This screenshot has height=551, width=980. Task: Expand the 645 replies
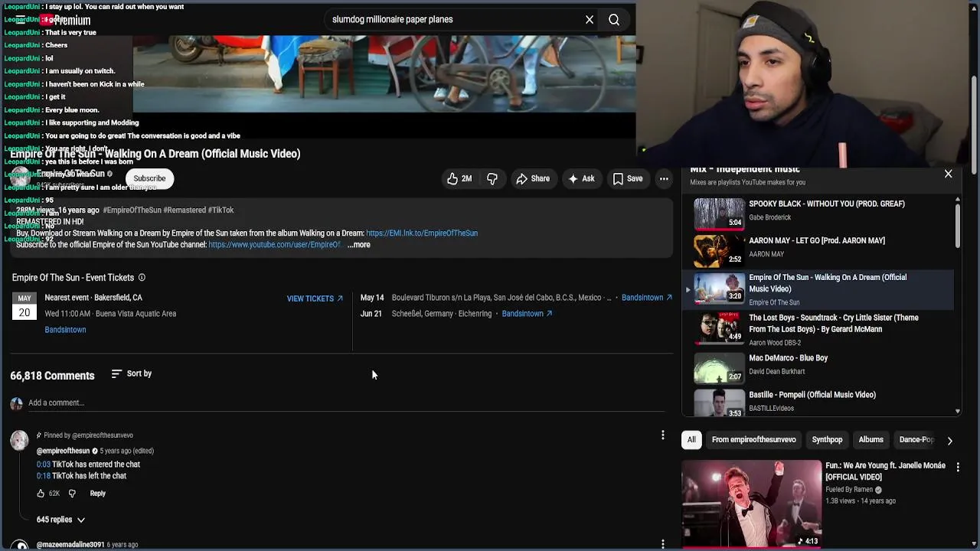pyautogui.click(x=60, y=520)
